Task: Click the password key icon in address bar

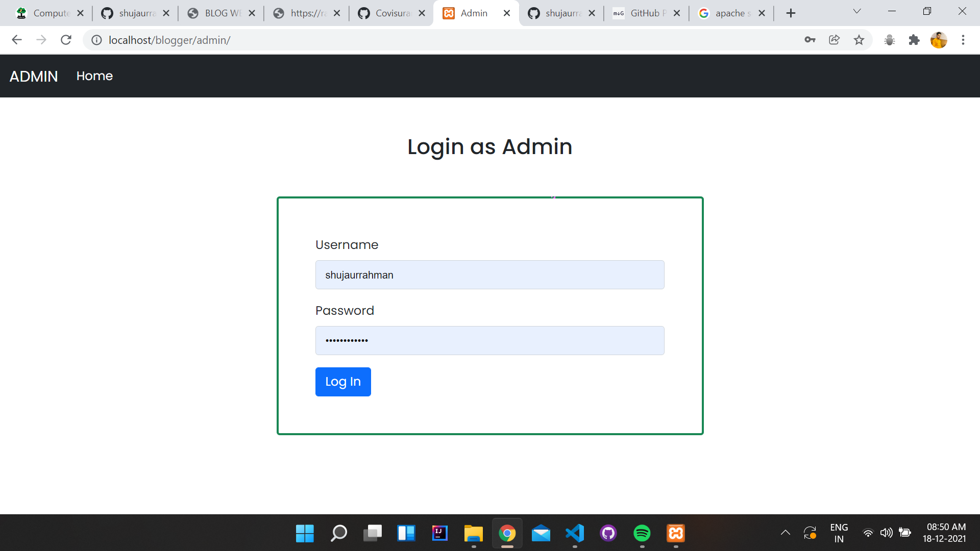Action: (810, 40)
